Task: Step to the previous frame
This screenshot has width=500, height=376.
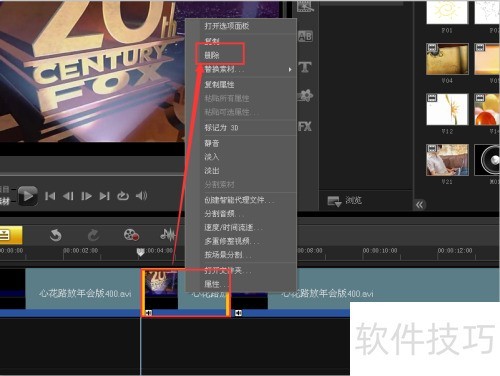Action: [68, 196]
